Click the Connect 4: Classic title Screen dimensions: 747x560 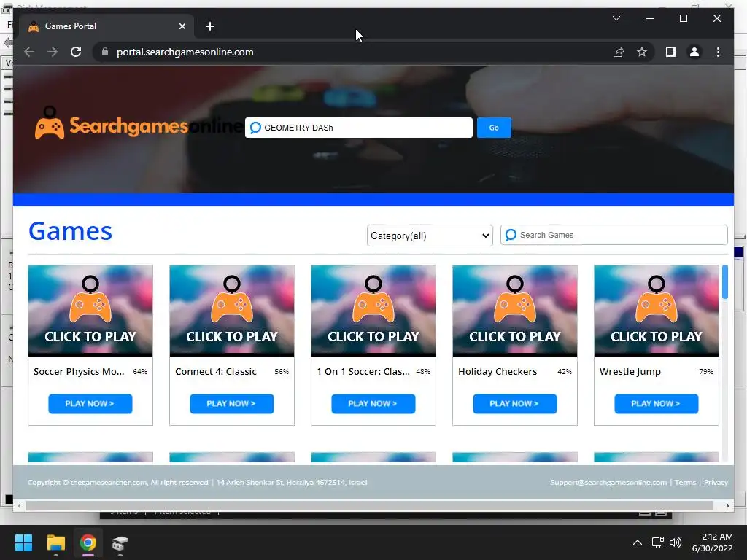tap(216, 371)
